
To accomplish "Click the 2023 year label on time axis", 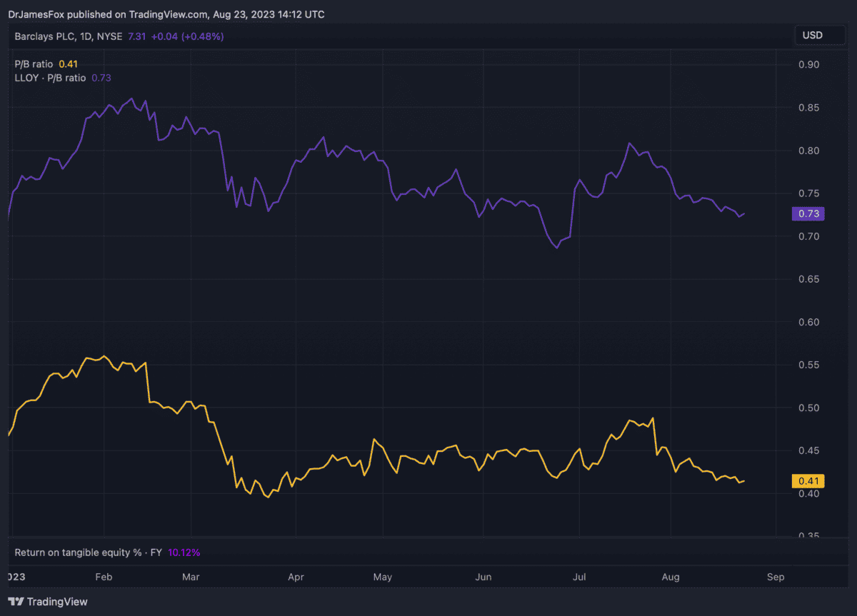I will click(16, 576).
